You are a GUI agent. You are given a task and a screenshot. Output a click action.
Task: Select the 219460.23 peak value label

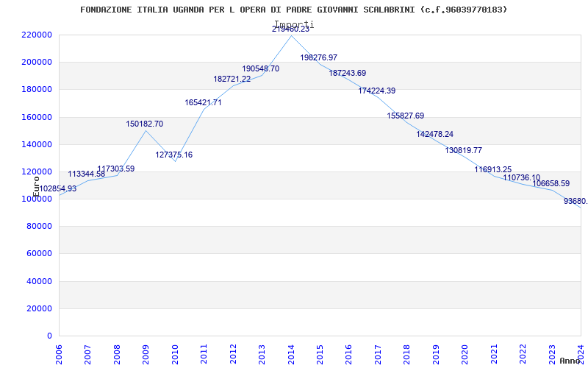pos(290,29)
